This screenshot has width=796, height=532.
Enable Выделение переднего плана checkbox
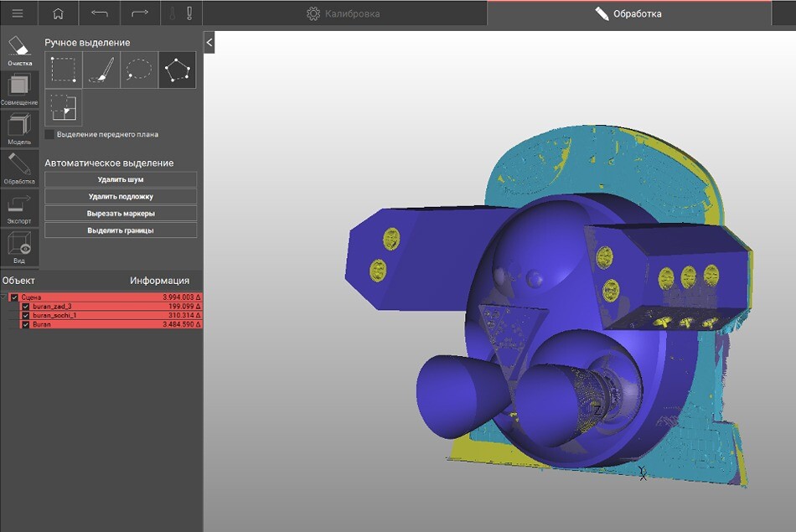click(49, 134)
